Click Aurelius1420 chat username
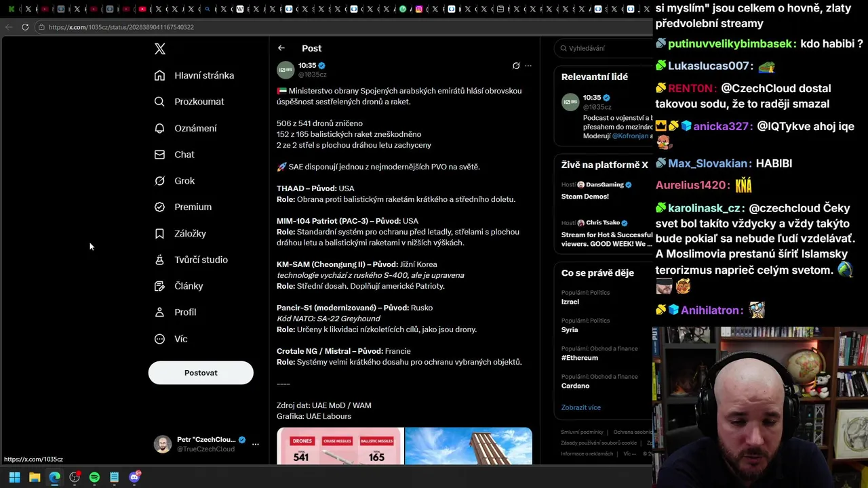 690,185
